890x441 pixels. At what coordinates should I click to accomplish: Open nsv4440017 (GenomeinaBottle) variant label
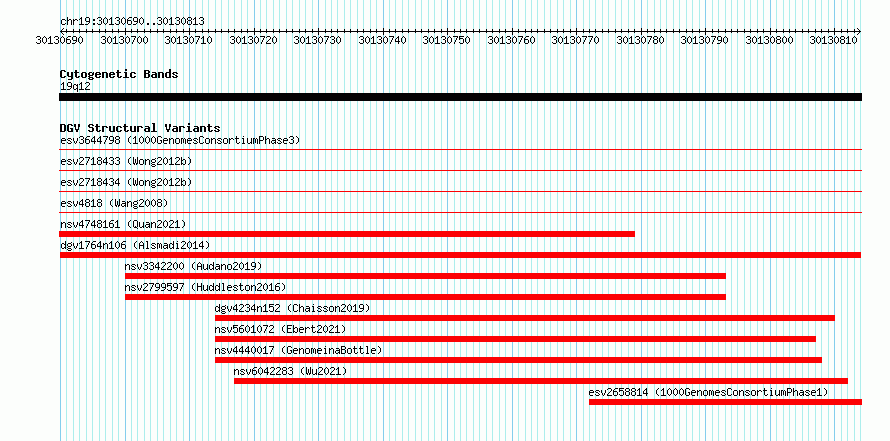(x=299, y=350)
